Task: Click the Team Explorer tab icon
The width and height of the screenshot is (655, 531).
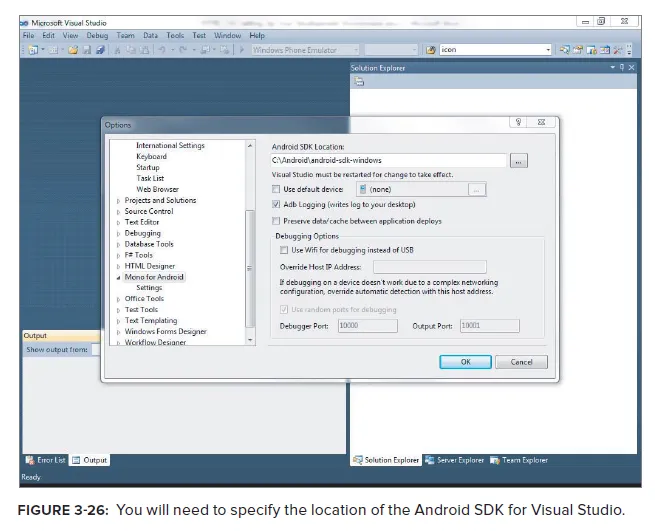Action: coord(495,460)
